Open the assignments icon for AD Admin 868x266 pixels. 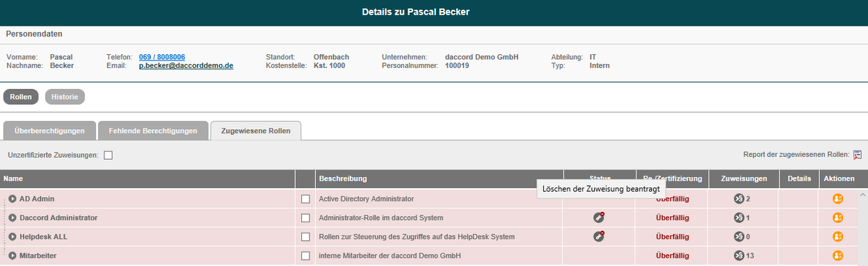click(x=739, y=199)
